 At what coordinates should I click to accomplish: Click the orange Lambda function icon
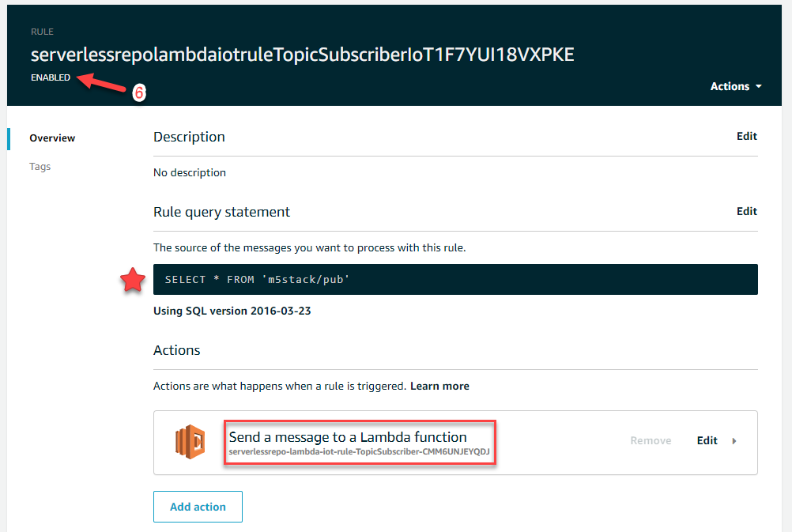pyautogui.click(x=190, y=441)
